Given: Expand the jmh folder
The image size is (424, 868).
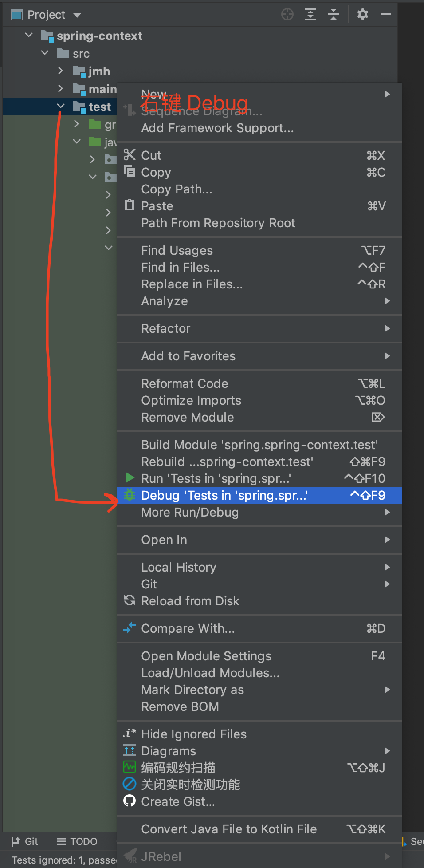Looking at the screenshot, I should (x=61, y=71).
